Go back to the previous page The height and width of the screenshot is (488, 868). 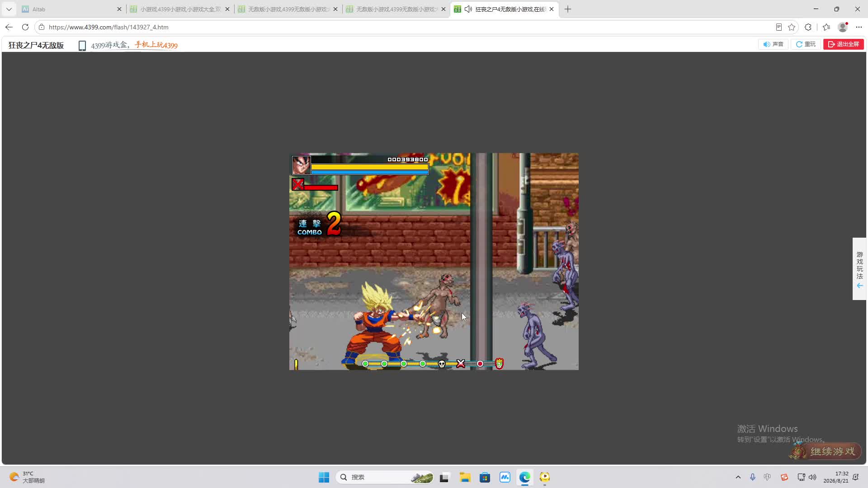coord(9,27)
